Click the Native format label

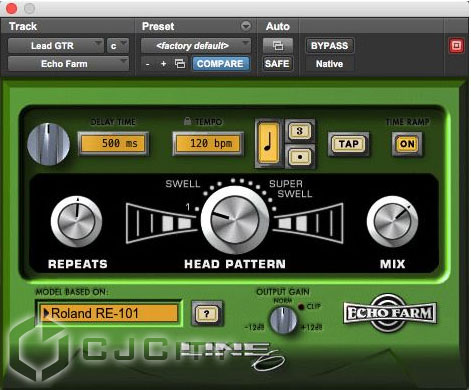(329, 64)
